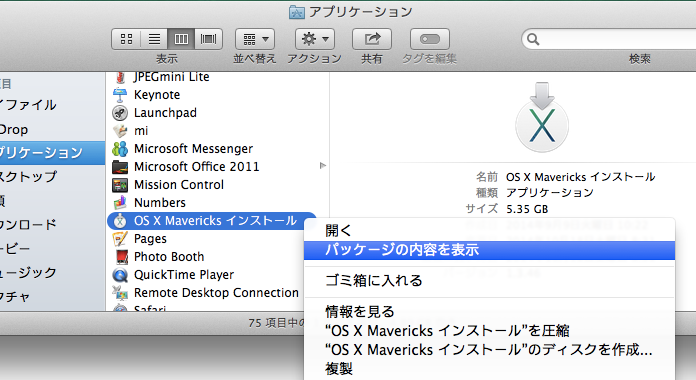Select Mission Control name in list
This screenshot has width=696, height=380.
[179, 185]
